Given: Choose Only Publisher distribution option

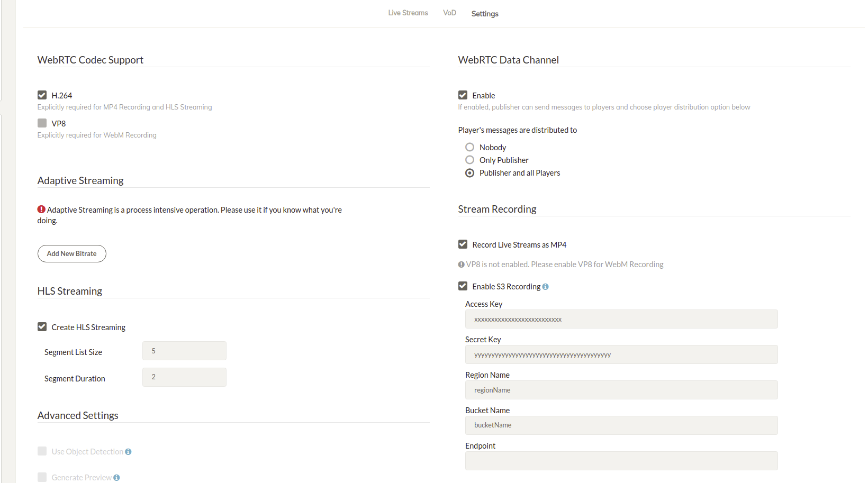Looking at the screenshot, I should tap(469, 160).
